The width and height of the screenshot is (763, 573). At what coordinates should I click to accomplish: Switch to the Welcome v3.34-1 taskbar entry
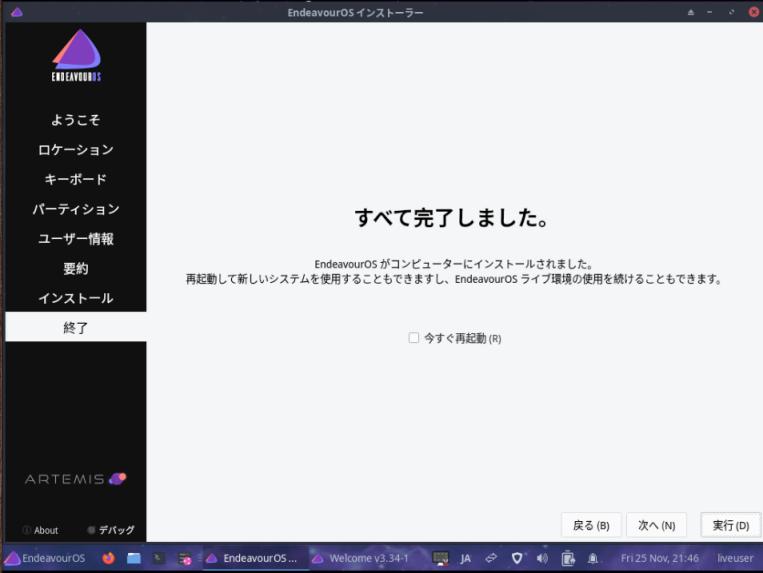pos(362,558)
